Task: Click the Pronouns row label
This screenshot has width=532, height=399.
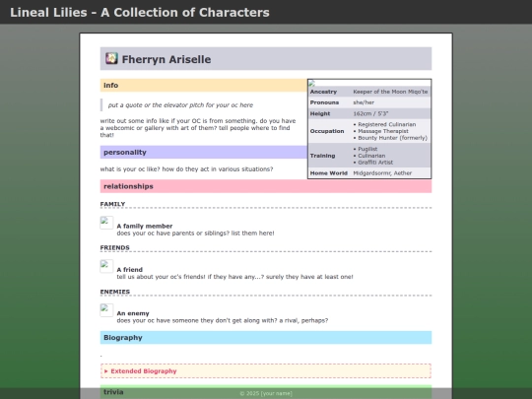Action: [324, 102]
